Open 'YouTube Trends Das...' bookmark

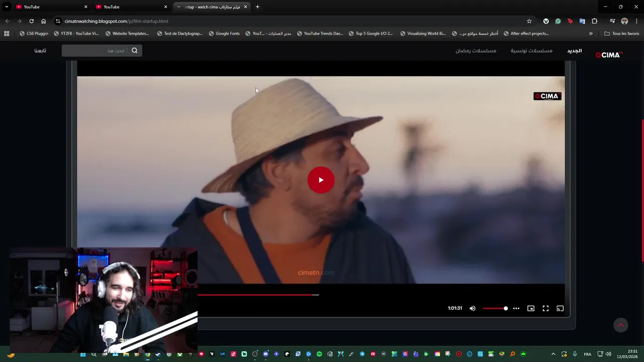320,33
